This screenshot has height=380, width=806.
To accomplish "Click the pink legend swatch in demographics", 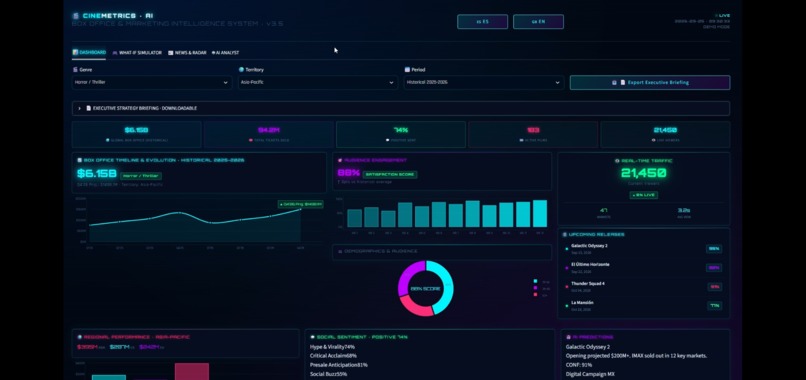I will 535,295.
